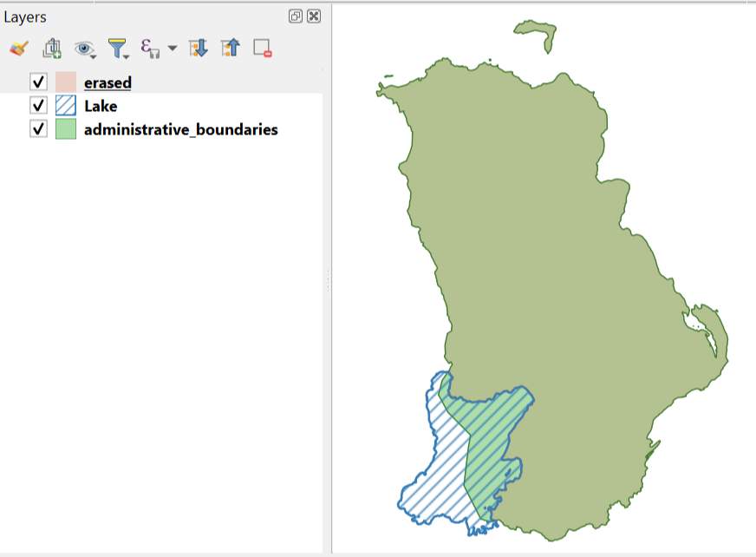The height and width of the screenshot is (557, 756).
Task: Open the Manage Map Themes eye icon
Action: pos(85,49)
